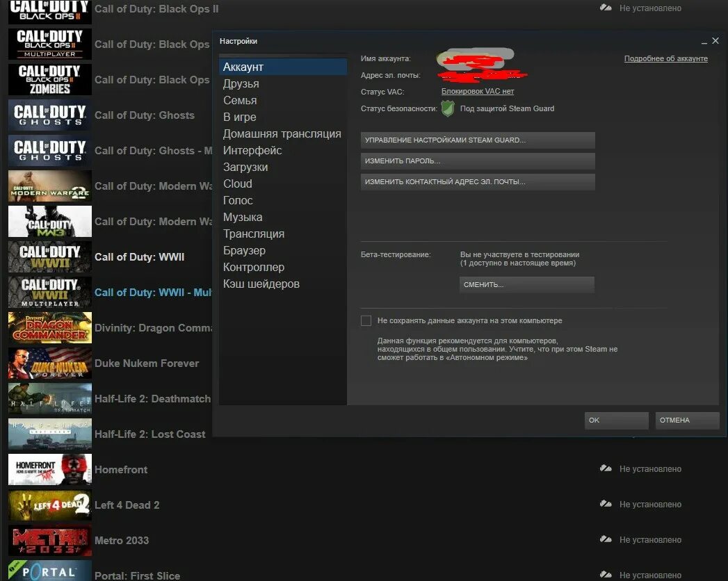Click Half-Life 2 Deathmatch banner
728x581 pixels.
50,399
